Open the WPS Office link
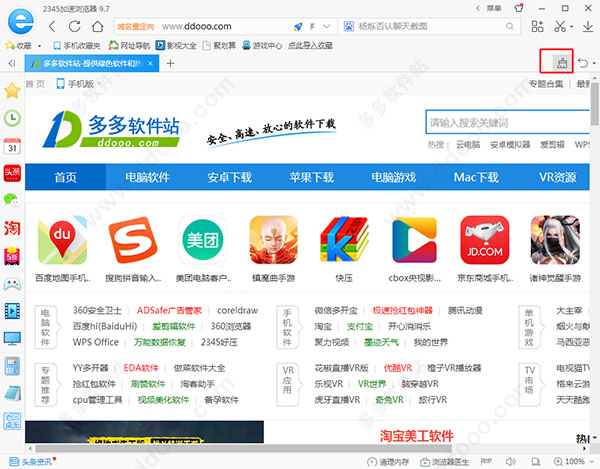The image size is (600, 469). click(x=96, y=342)
